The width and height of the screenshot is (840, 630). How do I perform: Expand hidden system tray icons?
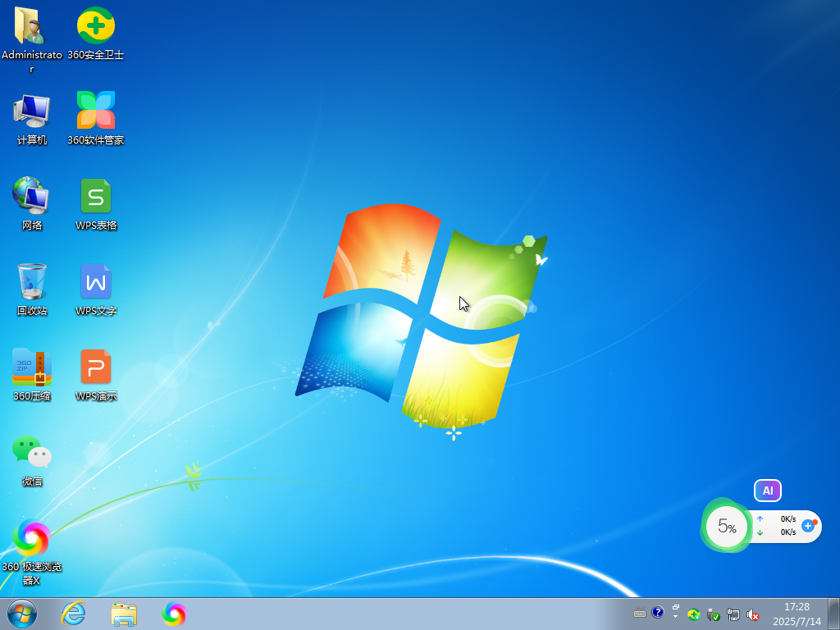pos(676,612)
